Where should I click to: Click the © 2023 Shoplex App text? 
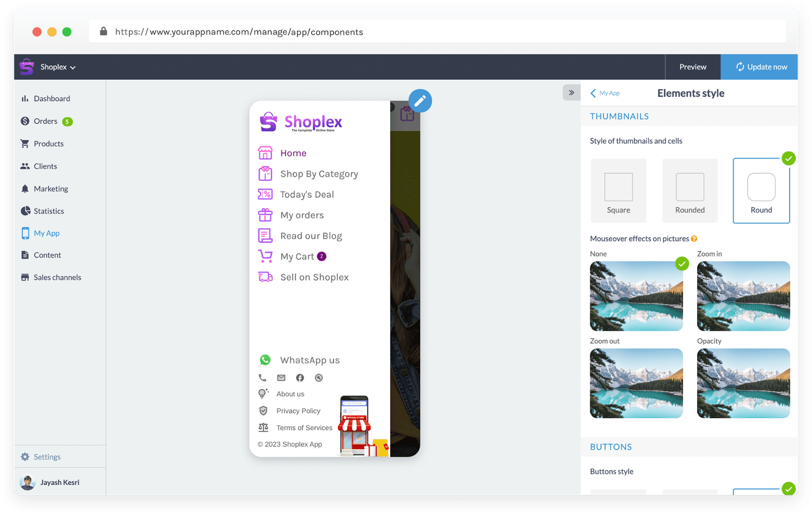coord(290,444)
